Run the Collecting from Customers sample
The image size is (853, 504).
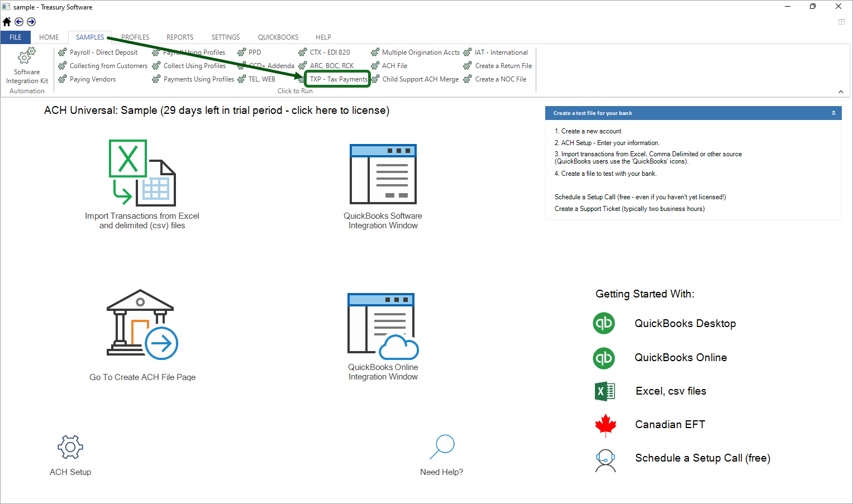click(103, 66)
